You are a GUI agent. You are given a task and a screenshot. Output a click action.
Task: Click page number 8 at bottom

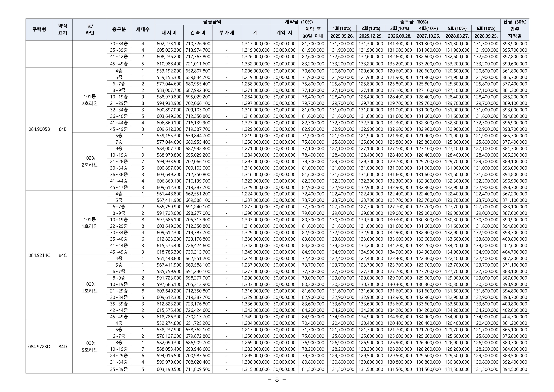click(277, 380)
